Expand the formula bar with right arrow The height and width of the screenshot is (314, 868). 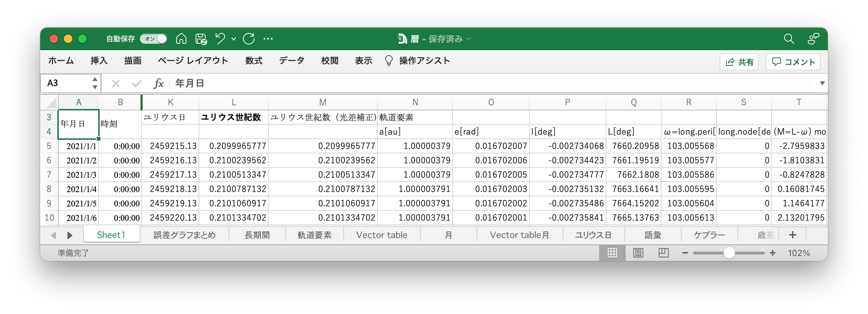point(822,83)
